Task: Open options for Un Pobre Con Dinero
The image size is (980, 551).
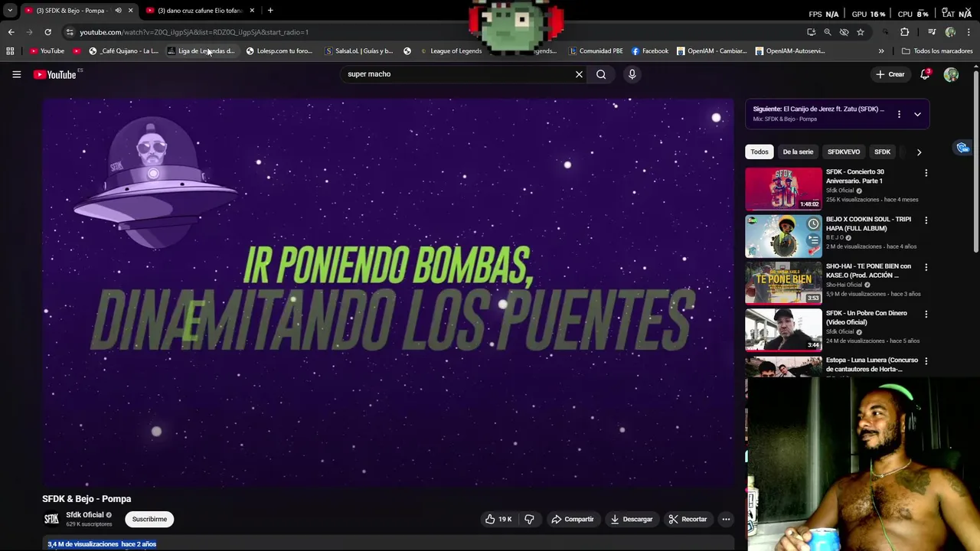Action: point(926,314)
